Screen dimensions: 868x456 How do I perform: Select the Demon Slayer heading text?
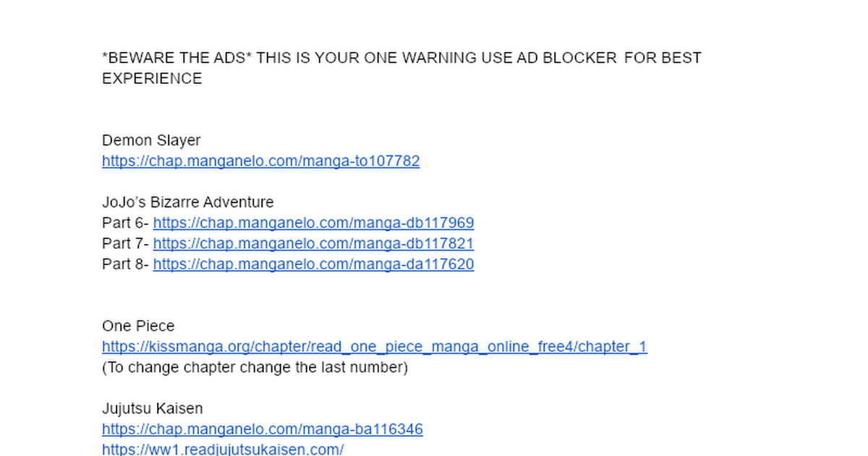point(151,140)
